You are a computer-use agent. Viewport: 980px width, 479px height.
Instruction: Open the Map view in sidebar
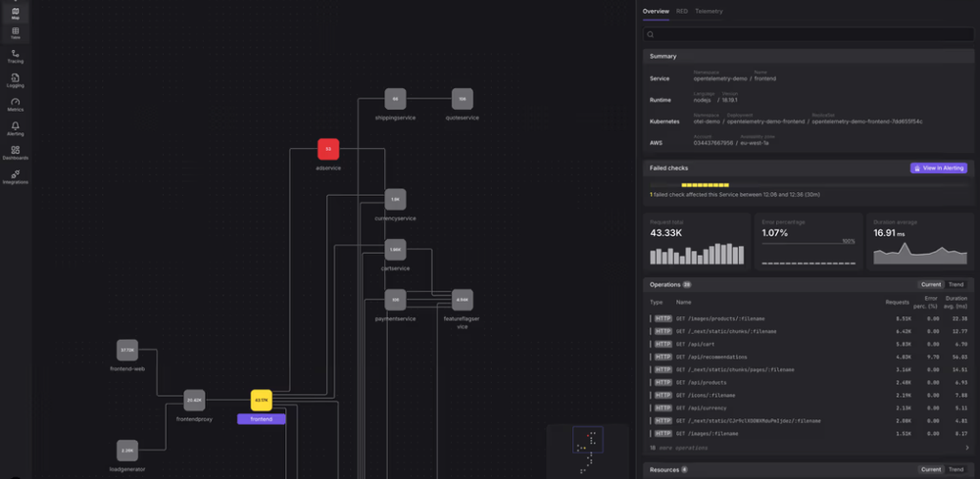pyautogui.click(x=16, y=13)
